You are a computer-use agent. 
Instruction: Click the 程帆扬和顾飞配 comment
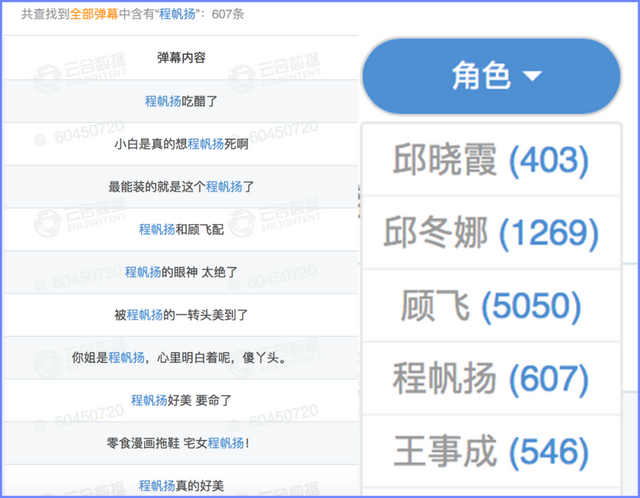point(181,229)
